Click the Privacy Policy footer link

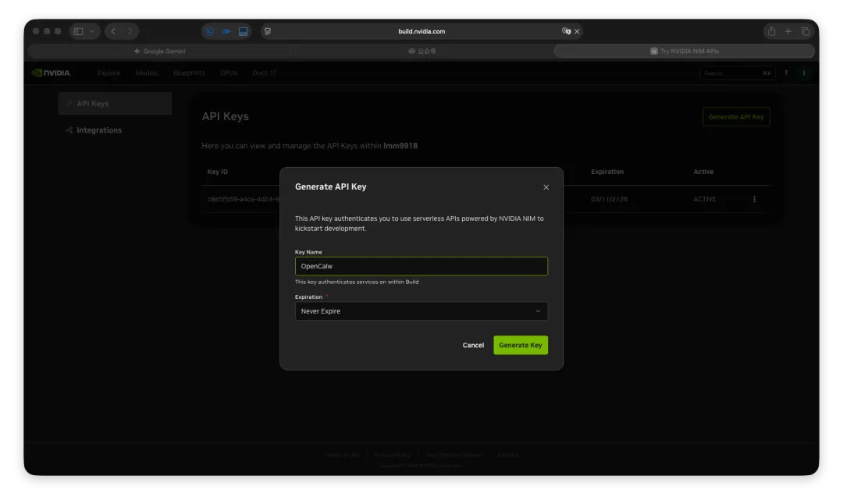(392, 455)
